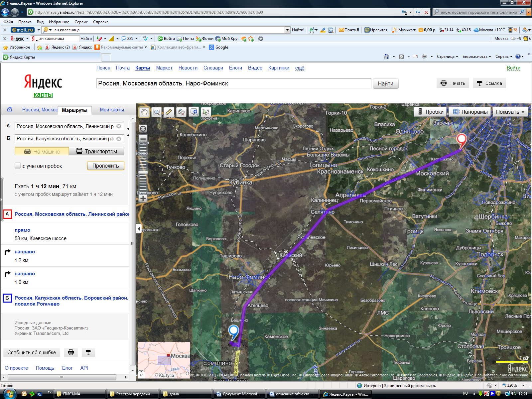
Task: Toggle Панорамы layer on map
Action: pos(470,112)
